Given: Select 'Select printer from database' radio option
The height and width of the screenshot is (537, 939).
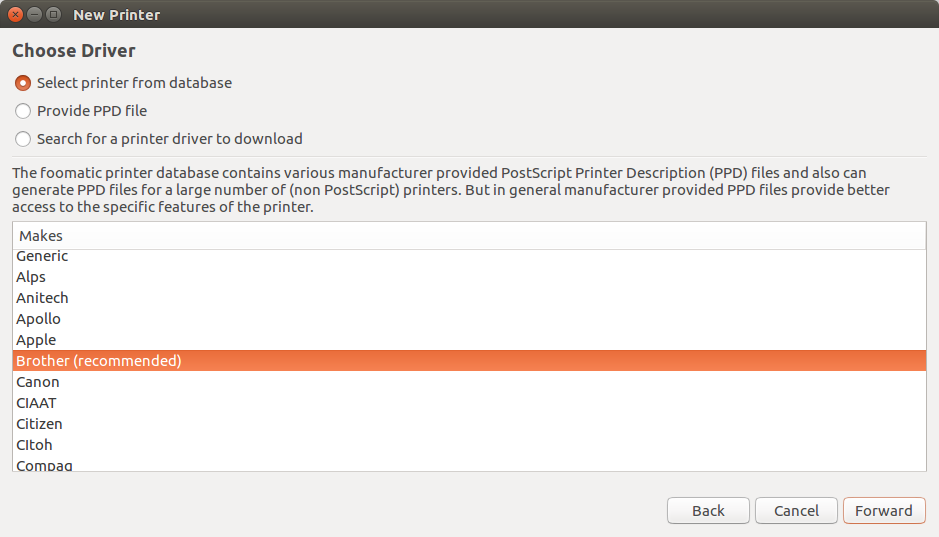Looking at the screenshot, I should coord(23,83).
